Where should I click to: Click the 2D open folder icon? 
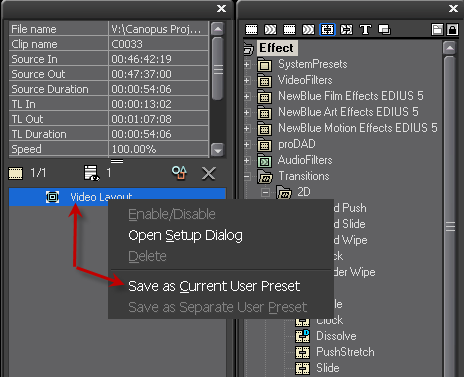pyautogui.click(x=284, y=192)
